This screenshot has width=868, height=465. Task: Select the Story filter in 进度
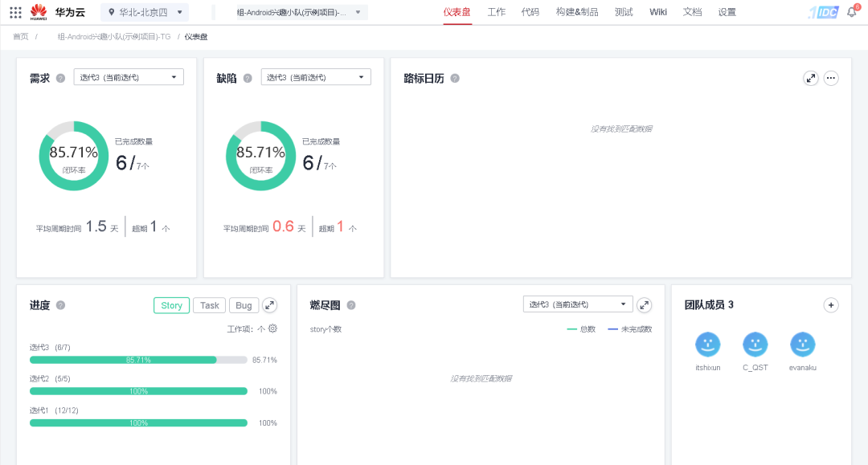(172, 305)
